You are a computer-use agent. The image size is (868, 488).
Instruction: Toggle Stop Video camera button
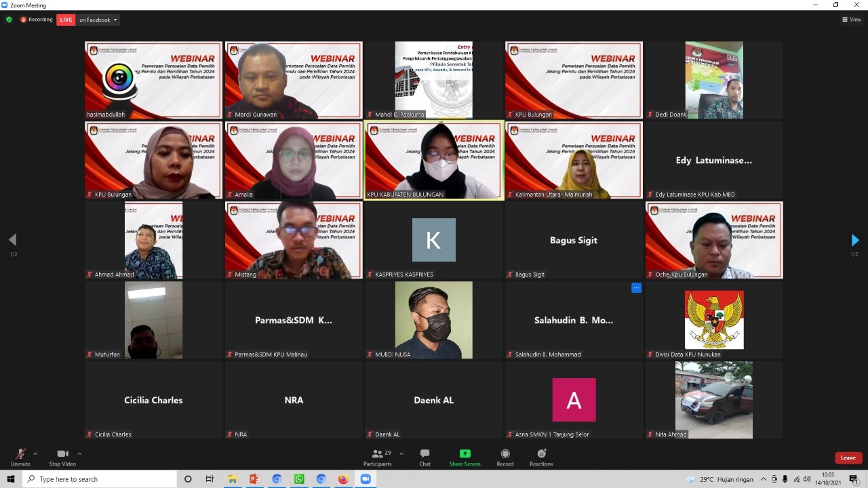click(x=62, y=457)
